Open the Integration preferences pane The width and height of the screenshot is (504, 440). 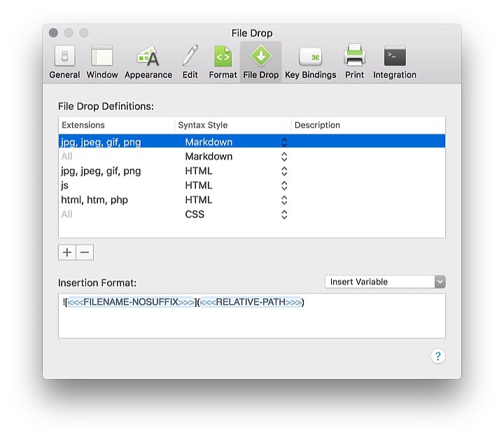394,62
